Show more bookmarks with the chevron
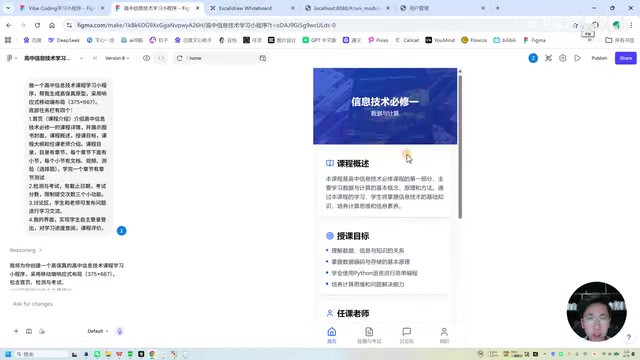Screen dimensions: 640x360 [x=589, y=40]
